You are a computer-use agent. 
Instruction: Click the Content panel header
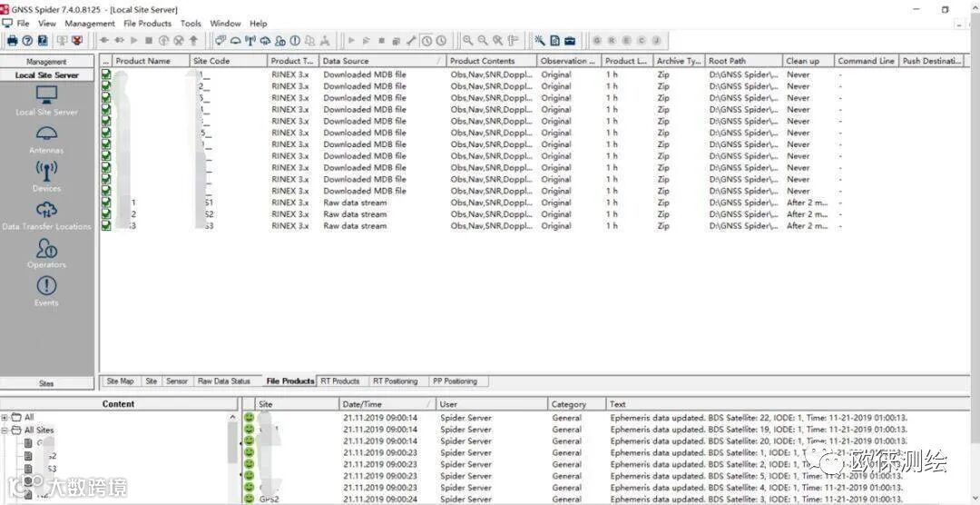(x=119, y=404)
